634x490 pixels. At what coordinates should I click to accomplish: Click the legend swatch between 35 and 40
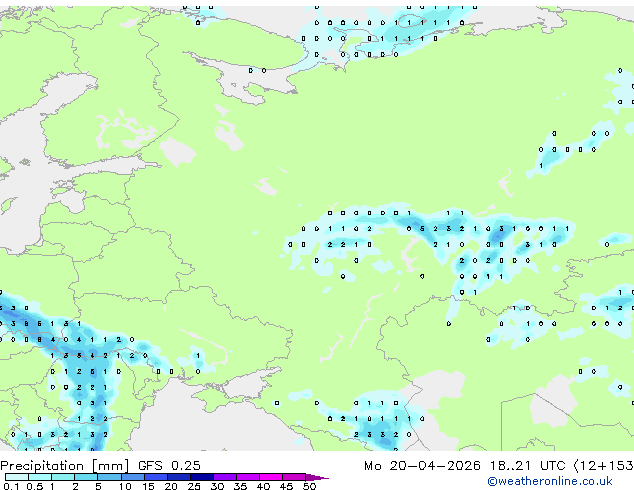(x=248, y=477)
